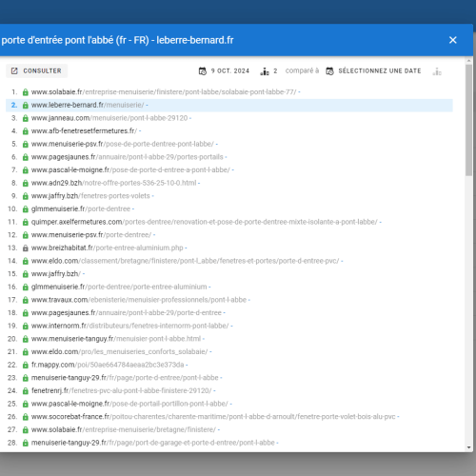Open the SÉLECTIONNEZ UNE DATE date picker
The height and width of the screenshot is (476, 476).
[373, 71]
